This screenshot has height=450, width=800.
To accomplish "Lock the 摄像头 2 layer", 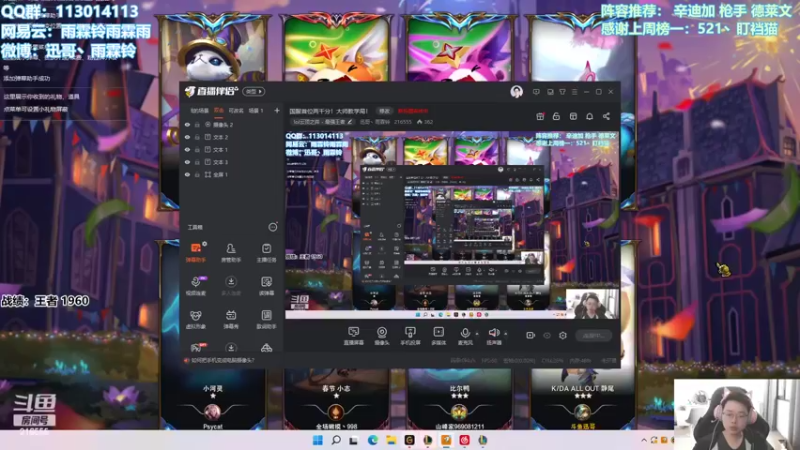I will click(197, 124).
